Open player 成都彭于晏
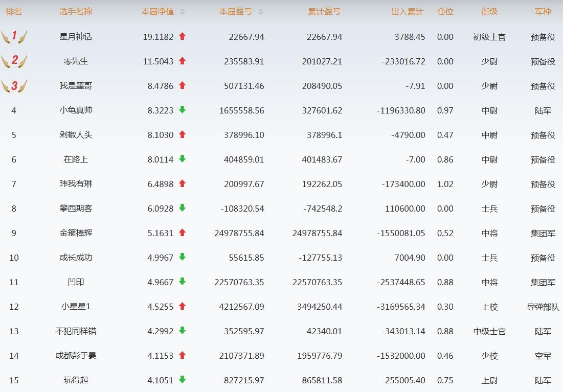The height and width of the screenshot is (392, 563). coord(76,355)
